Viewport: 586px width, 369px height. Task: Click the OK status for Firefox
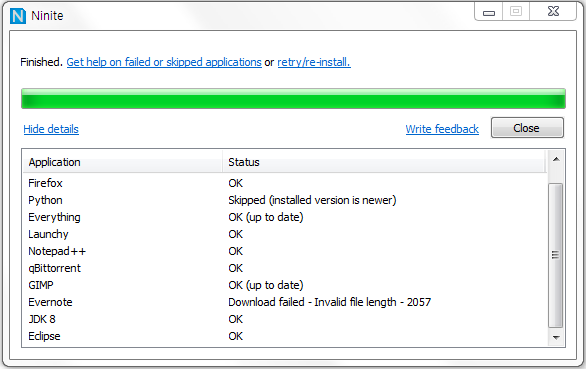click(235, 183)
